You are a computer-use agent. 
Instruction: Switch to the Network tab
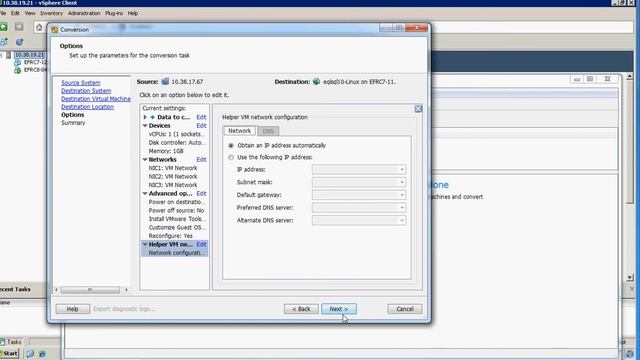point(240,131)
